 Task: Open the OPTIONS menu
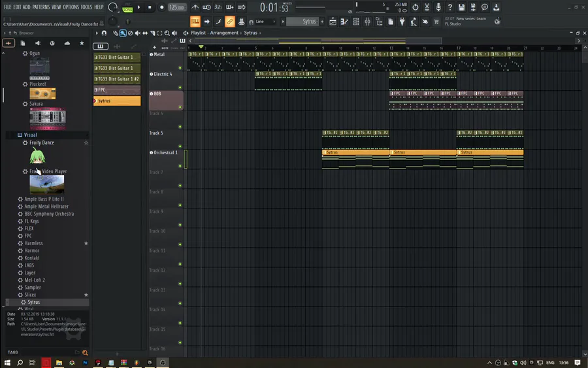[x=71, y=7]
